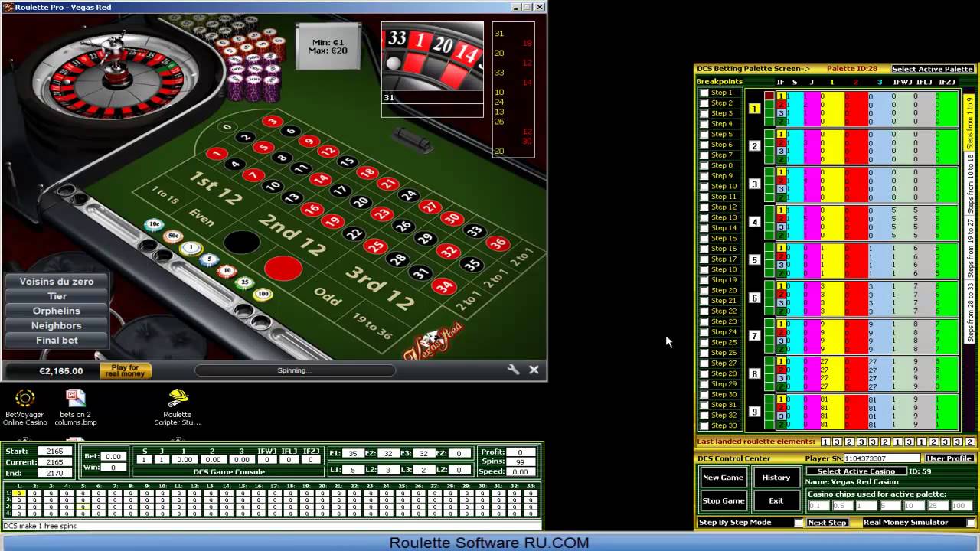Pick the 10c chip on the roulette table
Screen dimensions: 980x551
pos(155,224)
